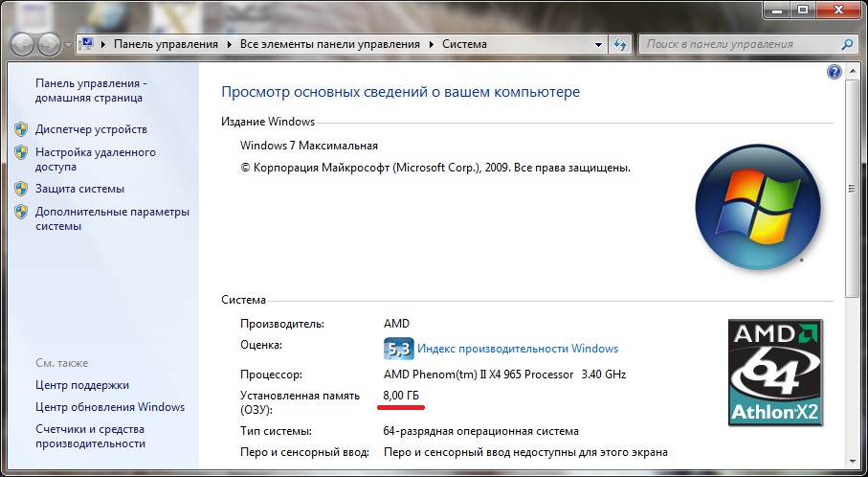Viewport: 868px width, 477px height.
Task: Select the AMD manufacturer value
Action: 396,324
